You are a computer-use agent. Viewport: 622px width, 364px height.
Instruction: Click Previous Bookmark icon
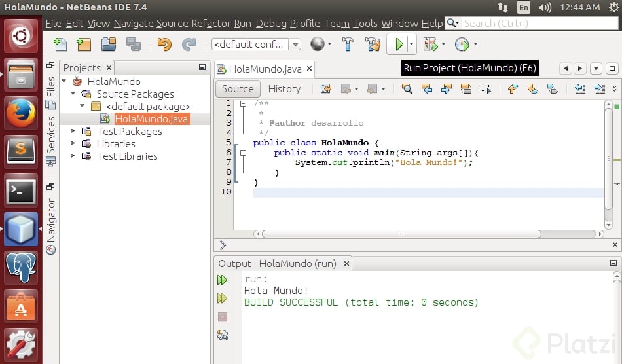click(513, 89)
